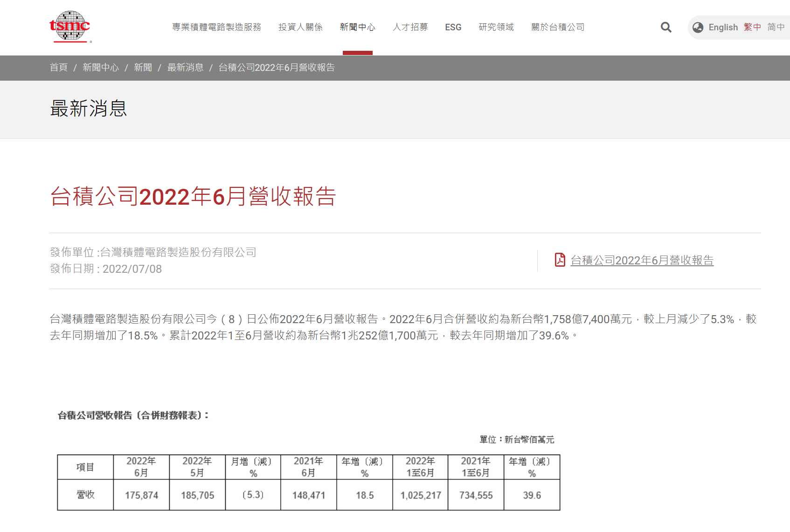Open the ESG section

(x=453, y=27)
